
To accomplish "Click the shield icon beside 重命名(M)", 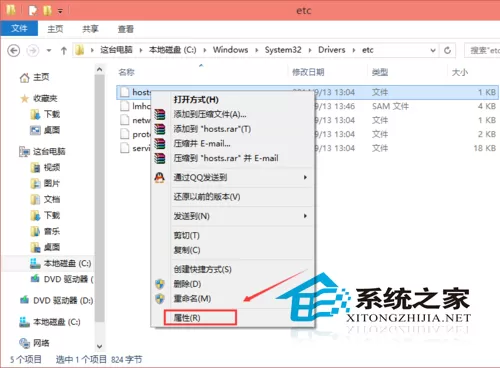I will point(160,299).
